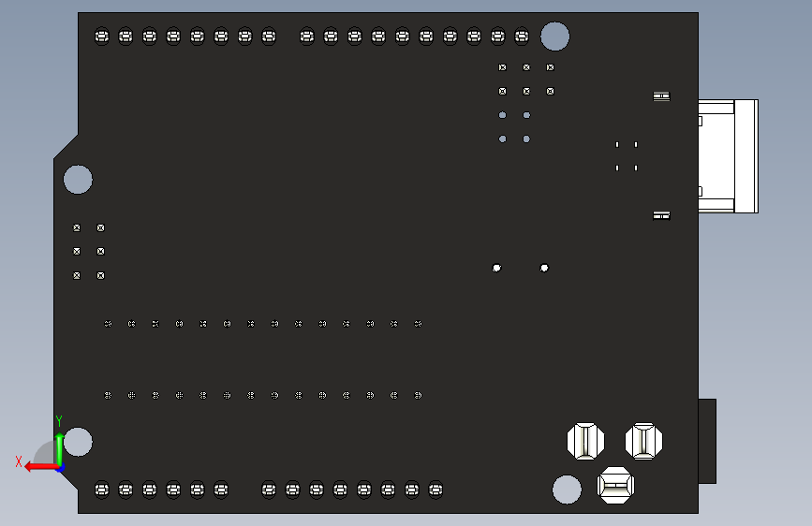Pick the leftmost pin of the bottom header row
The height and width of the screenshot is (526, 812).
(x=102, y=489)
